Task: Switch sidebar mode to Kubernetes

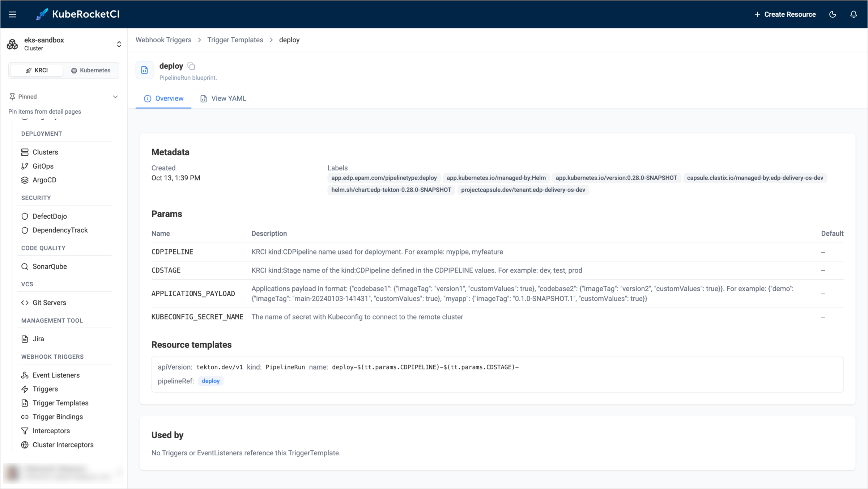Action: 91,70
